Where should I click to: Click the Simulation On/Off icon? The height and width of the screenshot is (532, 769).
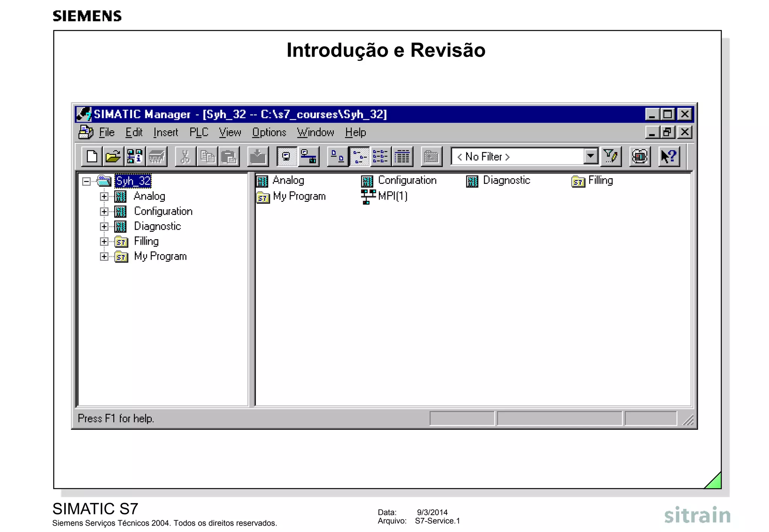pyautogui.click(x=639, y=156)
